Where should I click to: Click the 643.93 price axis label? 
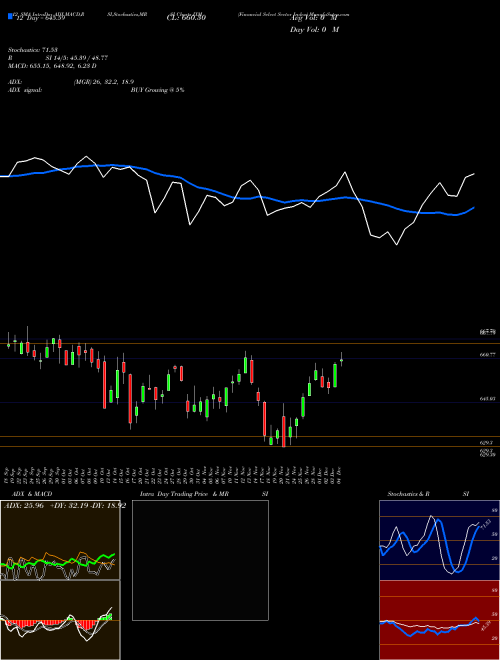coord(487,399)
